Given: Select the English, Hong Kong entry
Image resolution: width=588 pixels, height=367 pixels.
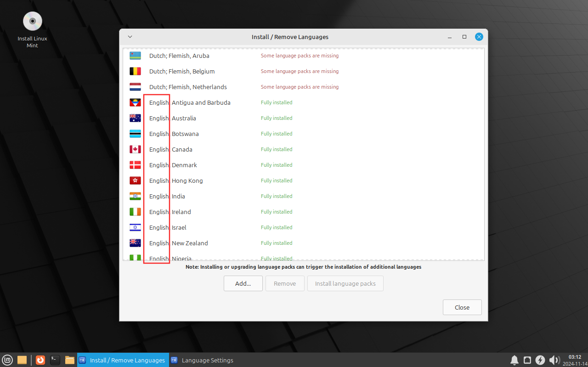Looking at the screenshot, I should coord(303,181).
